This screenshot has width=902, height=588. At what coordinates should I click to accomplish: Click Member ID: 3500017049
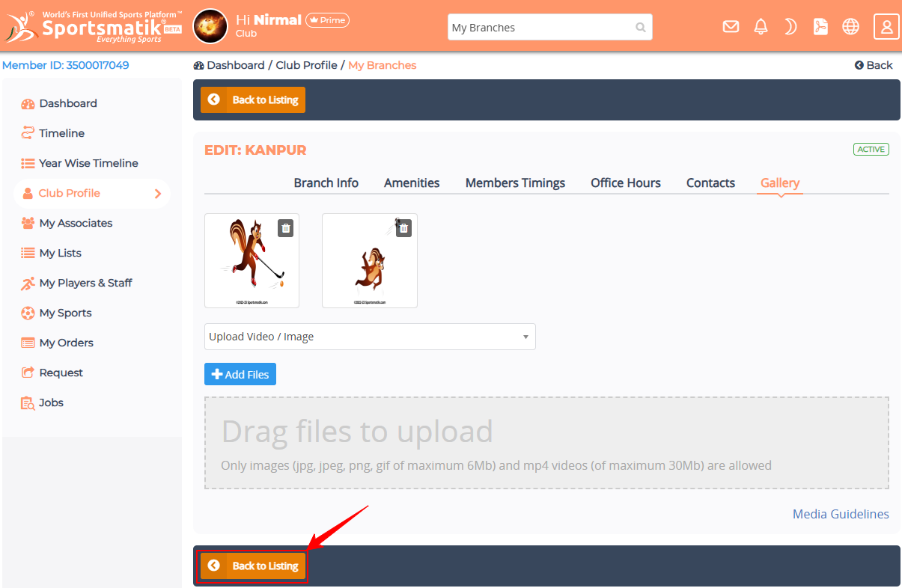pyautogui.click(x=66, y=65)
